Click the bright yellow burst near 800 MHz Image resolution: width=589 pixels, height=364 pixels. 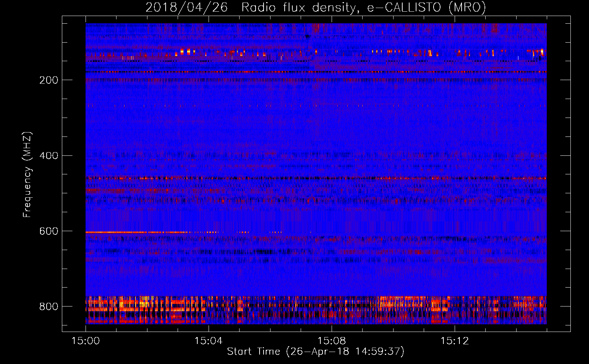[x=145, y=303]
